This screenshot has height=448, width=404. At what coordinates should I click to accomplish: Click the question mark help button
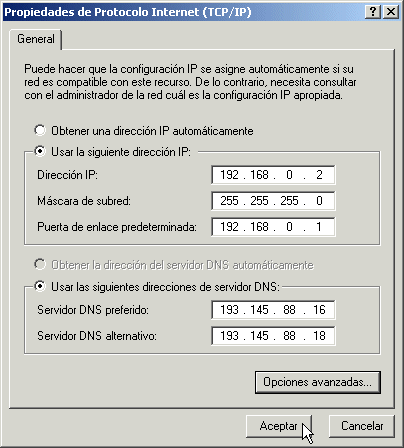(373, 12)
